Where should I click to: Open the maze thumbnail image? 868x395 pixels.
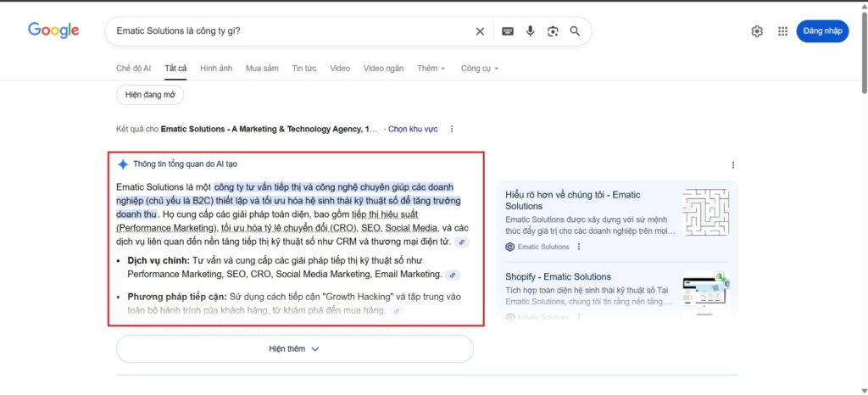point(706,213)
